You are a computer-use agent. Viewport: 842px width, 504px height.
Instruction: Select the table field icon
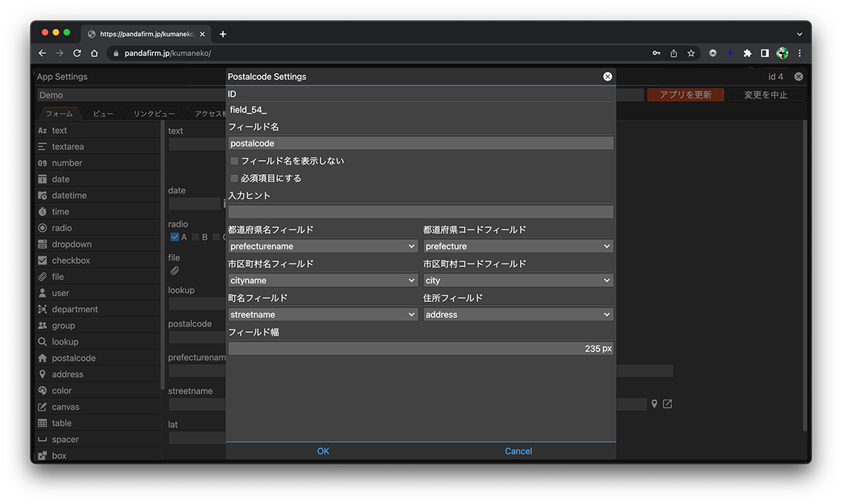coord(43,423)
